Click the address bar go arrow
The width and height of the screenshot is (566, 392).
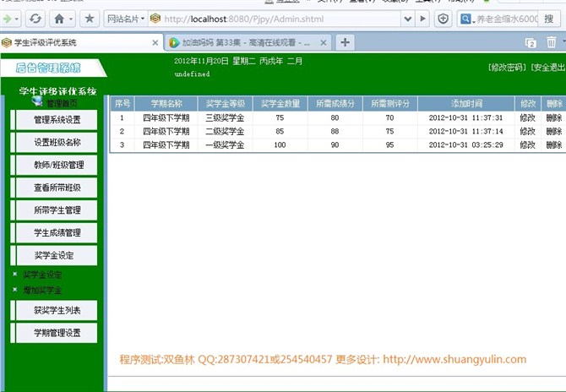coord(422,19)
